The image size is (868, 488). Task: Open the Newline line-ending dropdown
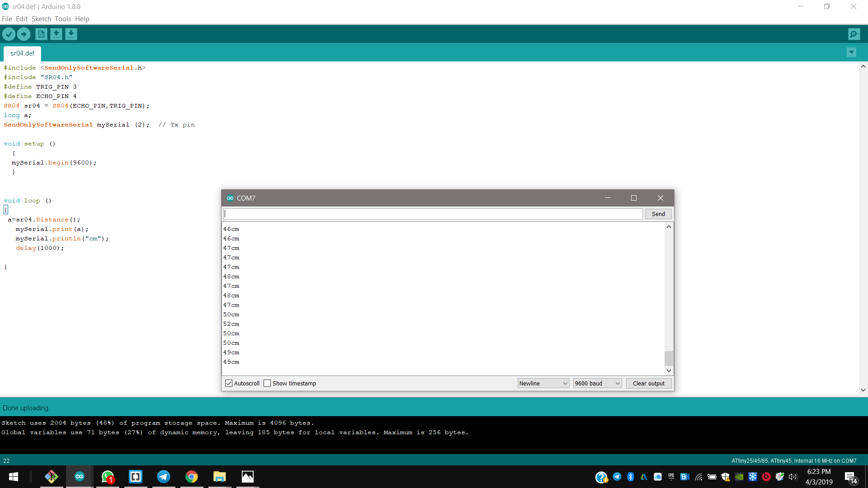click(x=543, y=383)
